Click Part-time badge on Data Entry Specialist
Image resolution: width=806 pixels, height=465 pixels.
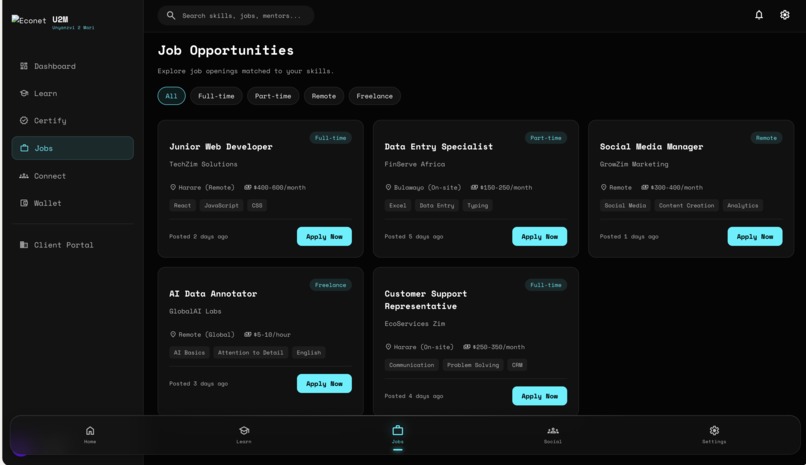click(546, 138)
